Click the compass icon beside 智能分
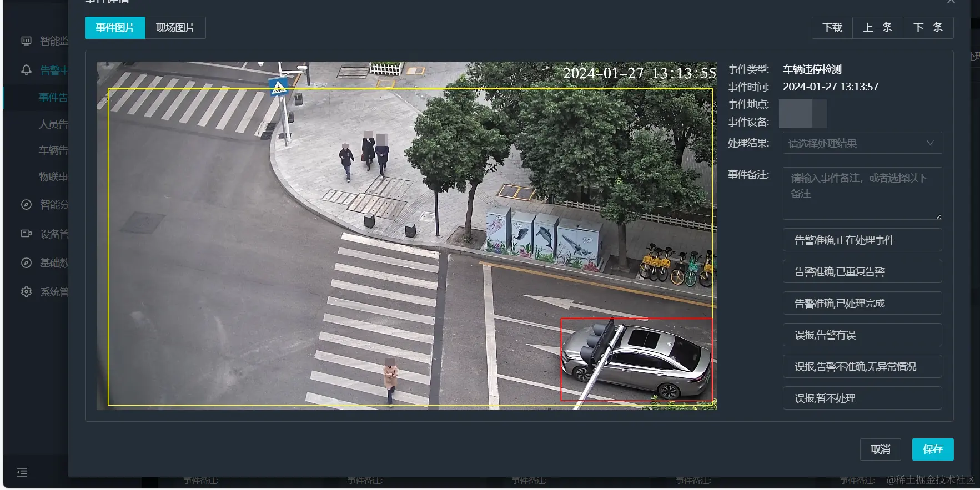Viewport: 980px width, 490px height. 26,204
